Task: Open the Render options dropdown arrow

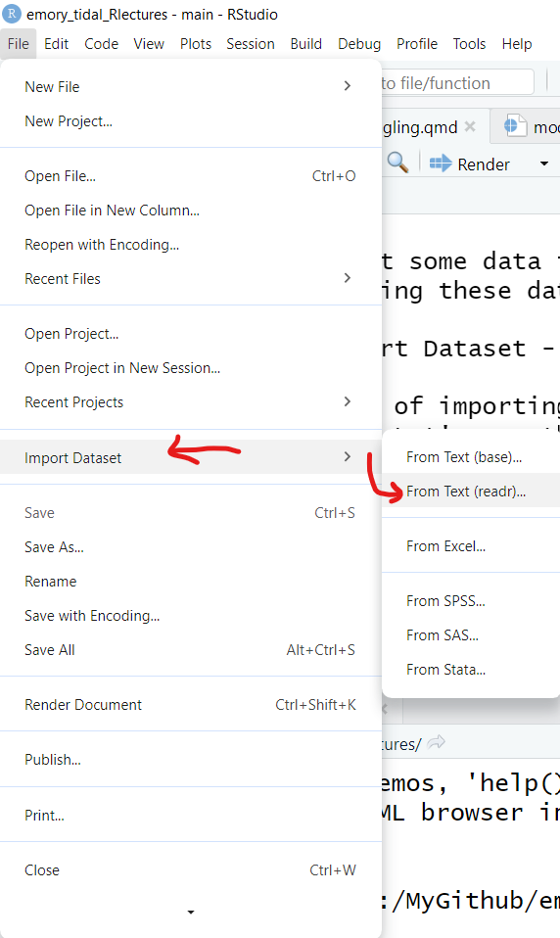Action: [544, 164]
